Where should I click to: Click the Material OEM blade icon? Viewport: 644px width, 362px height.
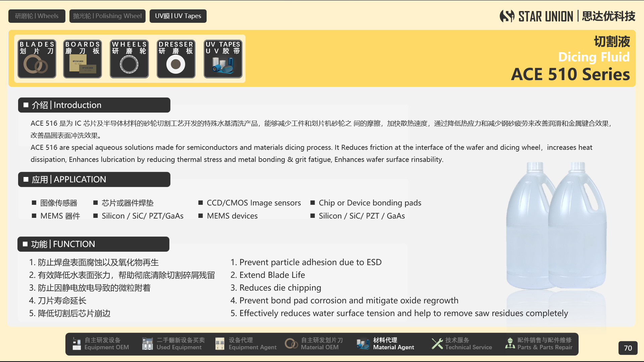(x=291, y=344)
